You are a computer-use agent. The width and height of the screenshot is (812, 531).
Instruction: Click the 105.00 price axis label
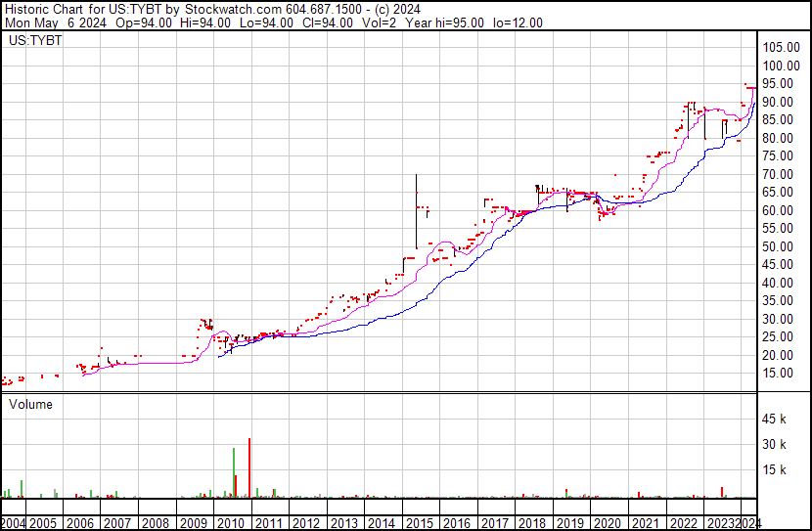pos(781,48)
